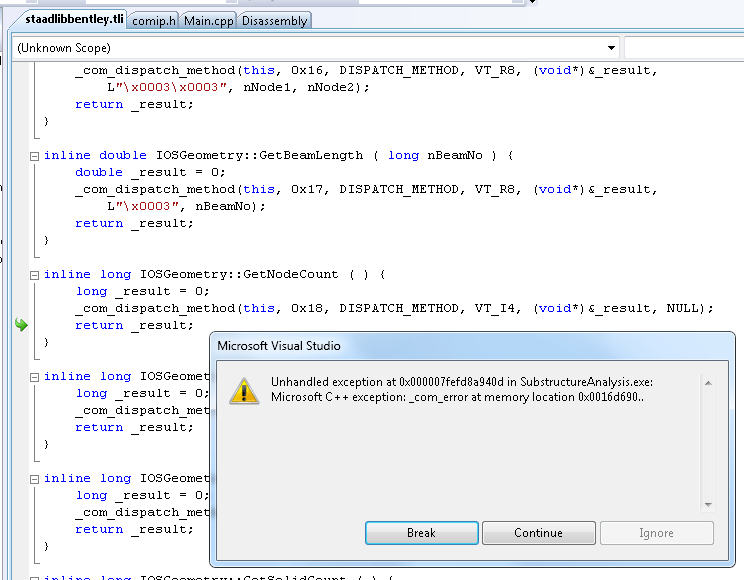Click the NULL argument in the dispatch call
The image size is (744, 580).
682,309
